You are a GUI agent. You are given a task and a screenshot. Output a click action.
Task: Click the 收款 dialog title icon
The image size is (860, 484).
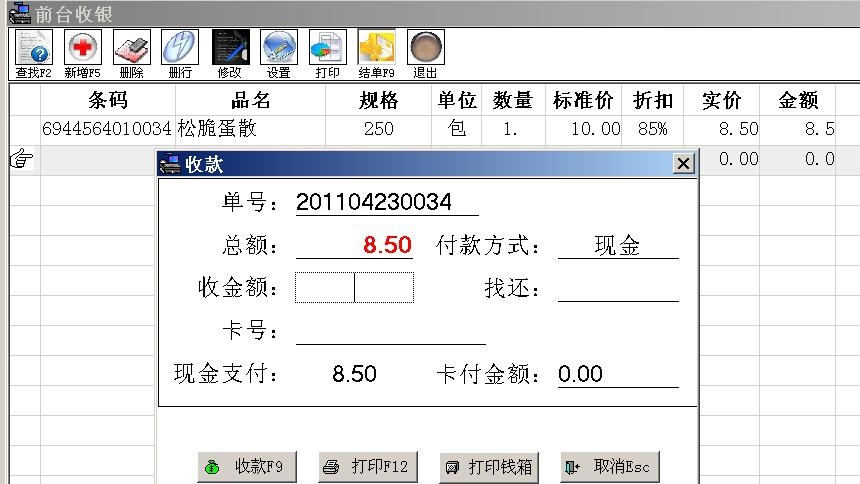point(170,164)
